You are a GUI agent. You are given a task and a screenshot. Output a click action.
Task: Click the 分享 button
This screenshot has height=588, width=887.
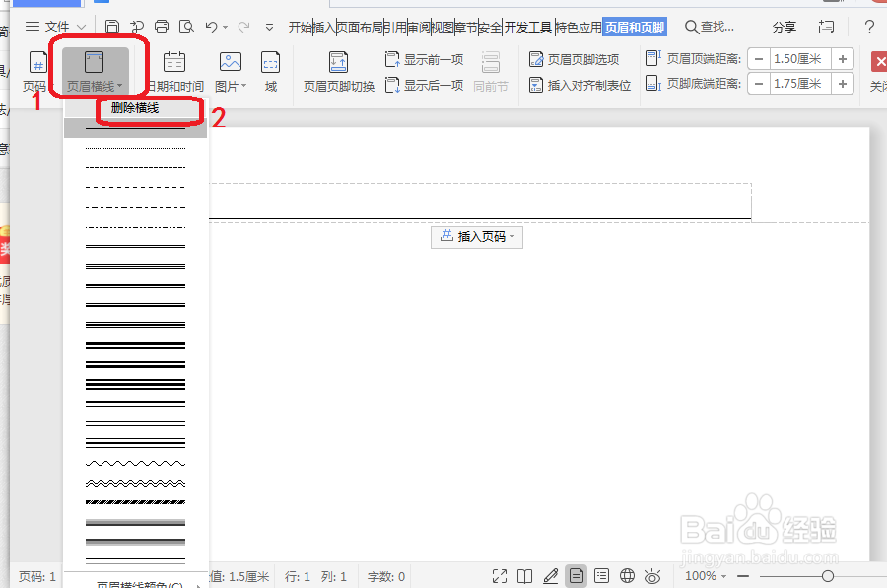(x=785, y=27)
